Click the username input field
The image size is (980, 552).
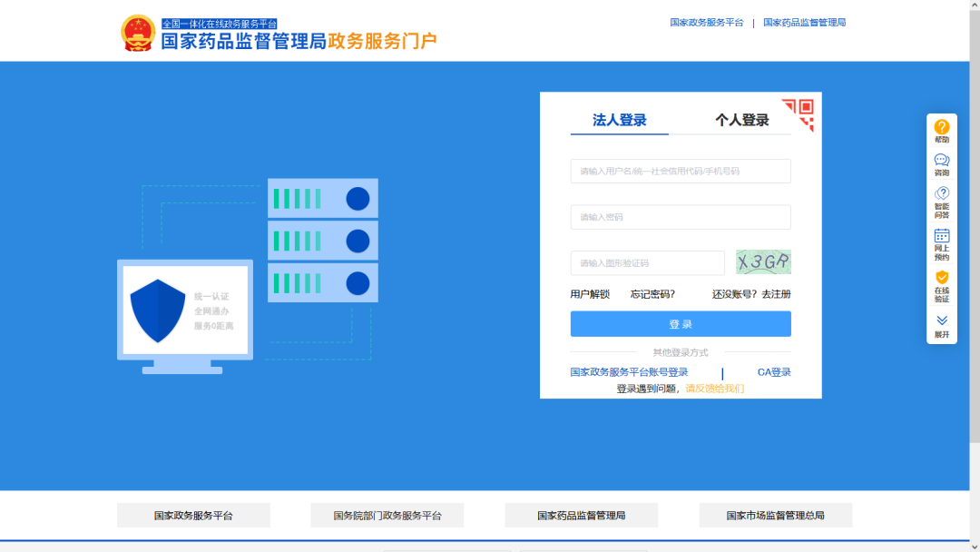tap(681, 171)
